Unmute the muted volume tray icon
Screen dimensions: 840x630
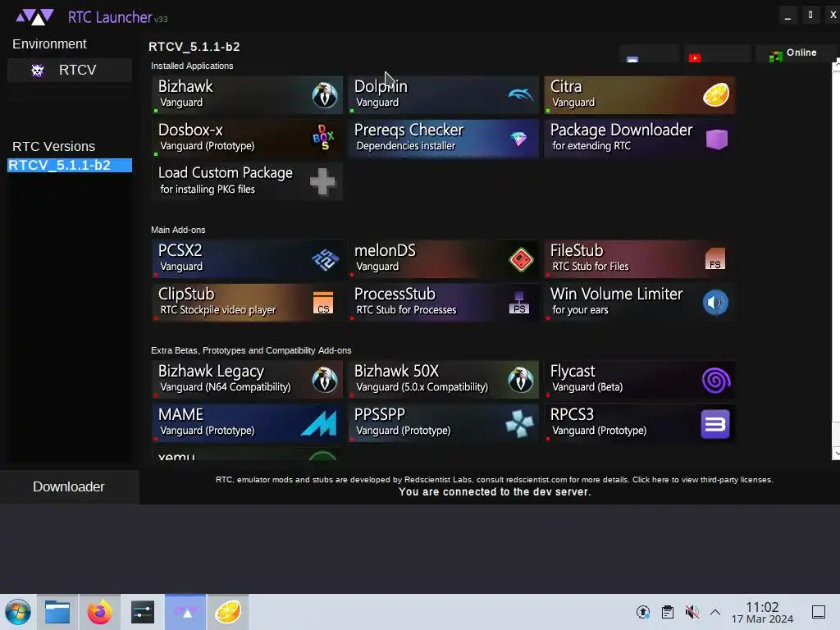pos(692,612)
